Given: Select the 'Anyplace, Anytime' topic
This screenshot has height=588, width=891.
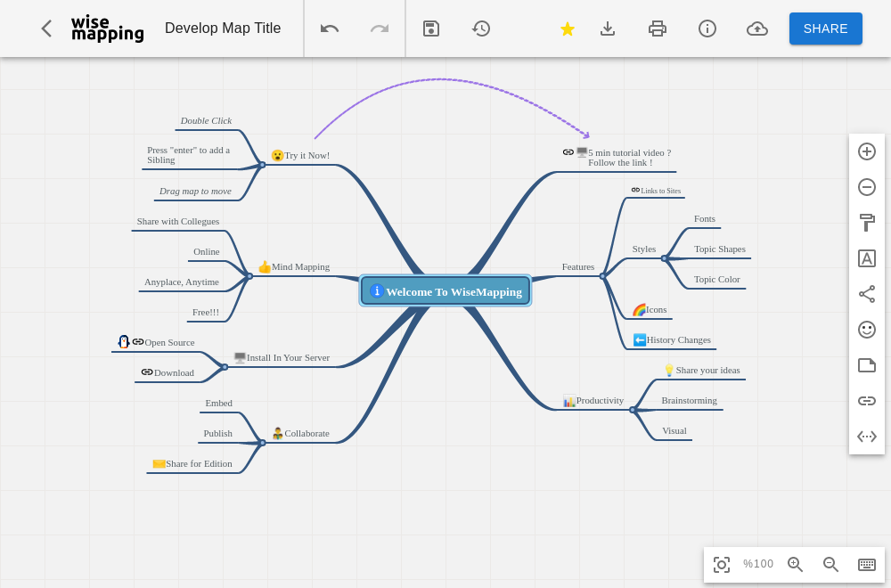Looking at the screenshot, I should click(x=181, y=282).
